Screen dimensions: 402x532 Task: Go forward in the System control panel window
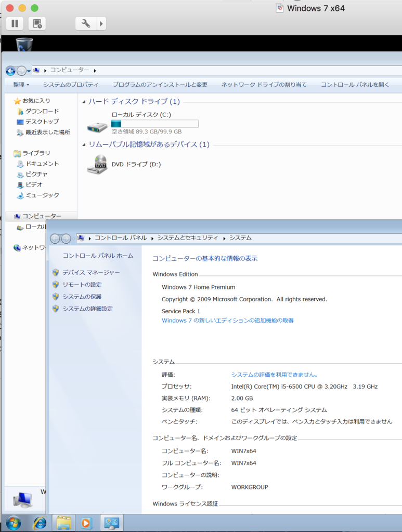[66, 238]
